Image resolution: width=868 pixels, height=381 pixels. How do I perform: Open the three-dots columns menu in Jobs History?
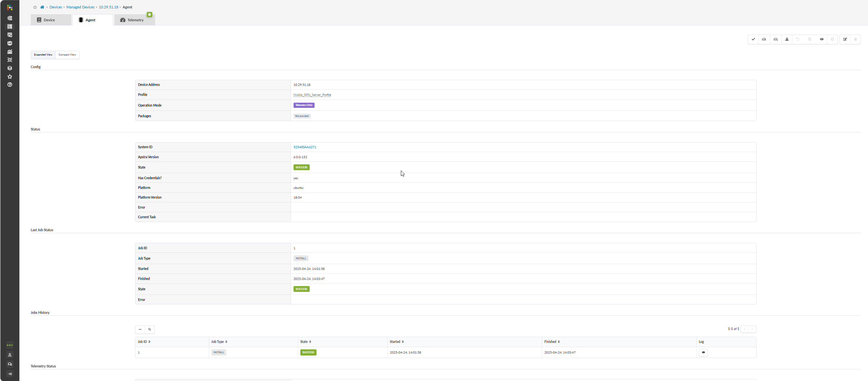[x=140, y=330]
